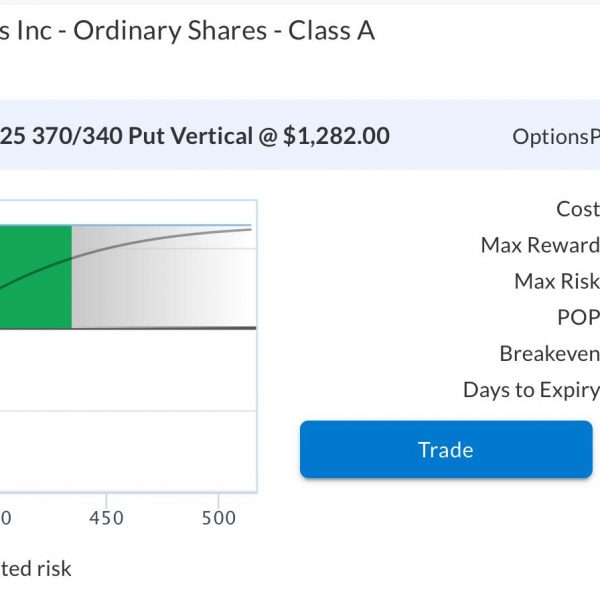Click the Max Risk label
The height and width of the screenshot is (600, 600).
[557, 281]
